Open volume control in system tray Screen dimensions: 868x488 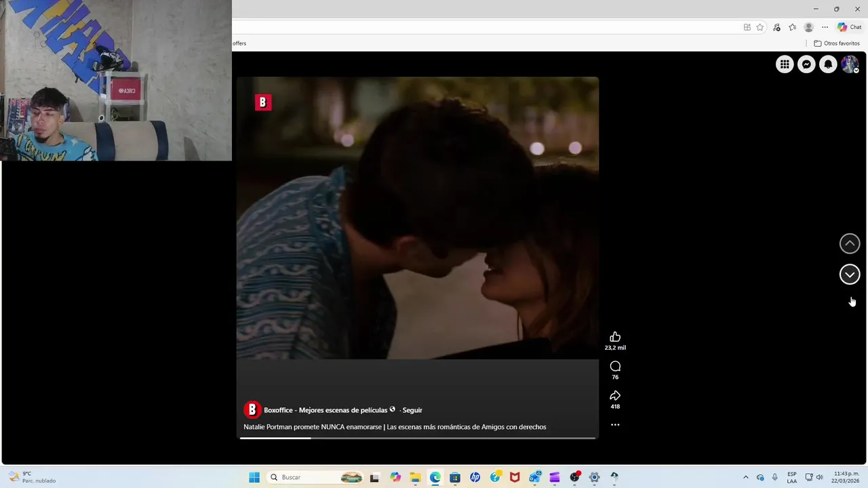coord(820,477)
